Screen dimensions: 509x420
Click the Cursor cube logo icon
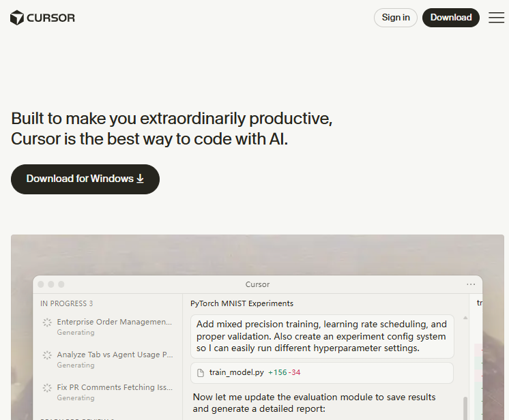click(17, 18)
